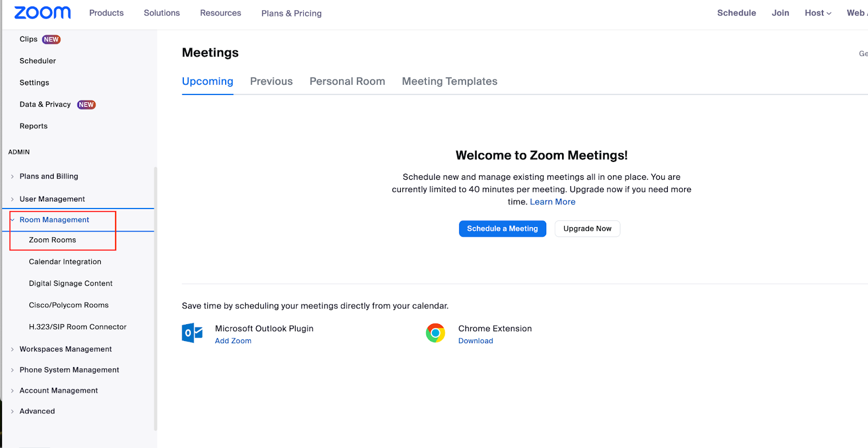Viewport: 868px width, 448px height.
Task: Click the Room Management label
Action: (x=54, y=220)
